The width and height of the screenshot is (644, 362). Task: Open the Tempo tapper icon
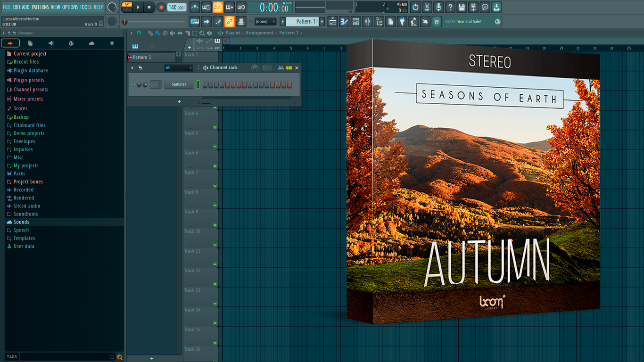(x=413, y=22)
